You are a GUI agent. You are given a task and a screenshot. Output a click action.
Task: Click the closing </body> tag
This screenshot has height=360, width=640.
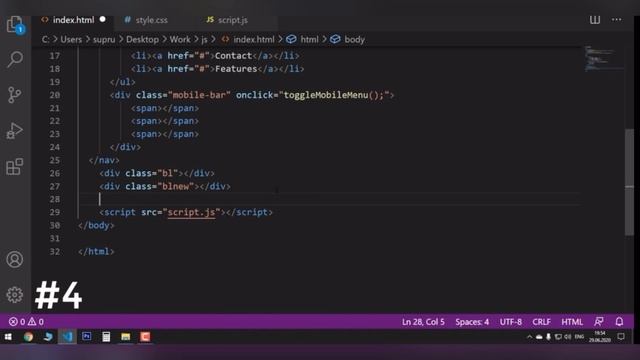(96, 225)
